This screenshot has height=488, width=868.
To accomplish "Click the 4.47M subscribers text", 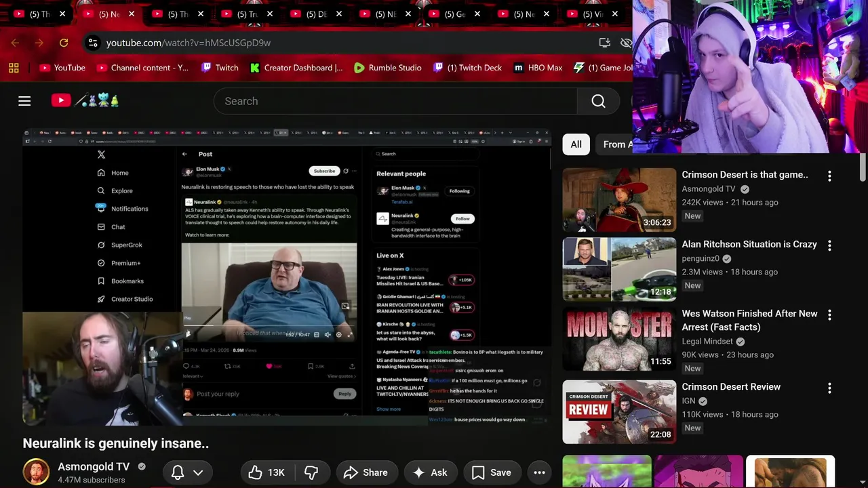I will pos(92,480).
